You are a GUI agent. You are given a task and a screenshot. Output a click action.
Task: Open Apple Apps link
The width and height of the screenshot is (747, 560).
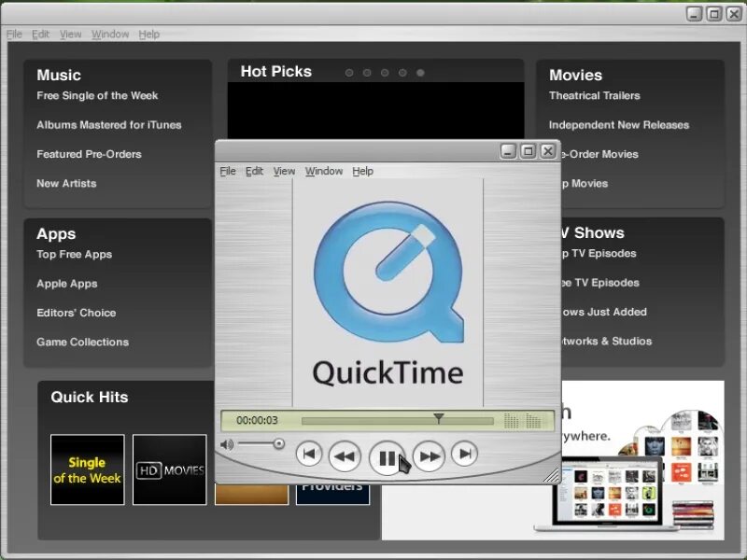point(67,284)
